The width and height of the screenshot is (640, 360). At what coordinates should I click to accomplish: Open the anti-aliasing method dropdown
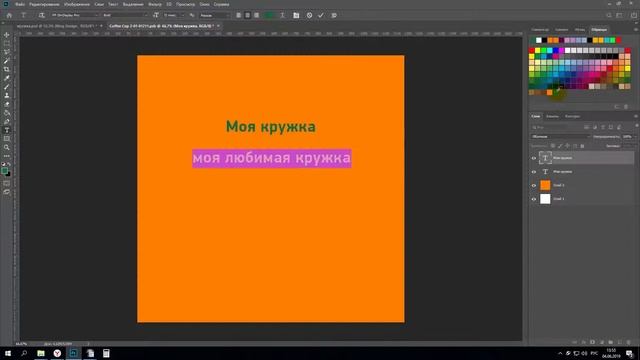[215, 15]
